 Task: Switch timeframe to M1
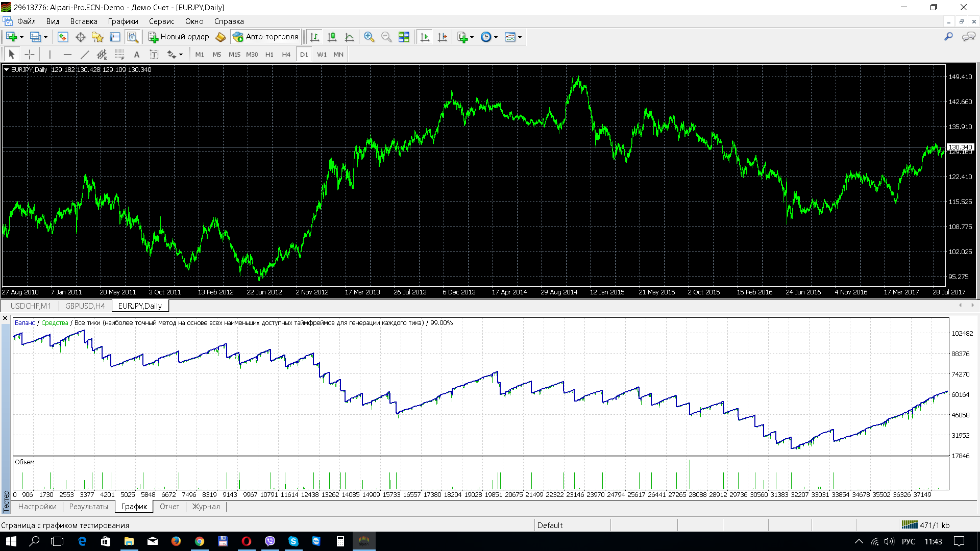[x=200, y=55]
